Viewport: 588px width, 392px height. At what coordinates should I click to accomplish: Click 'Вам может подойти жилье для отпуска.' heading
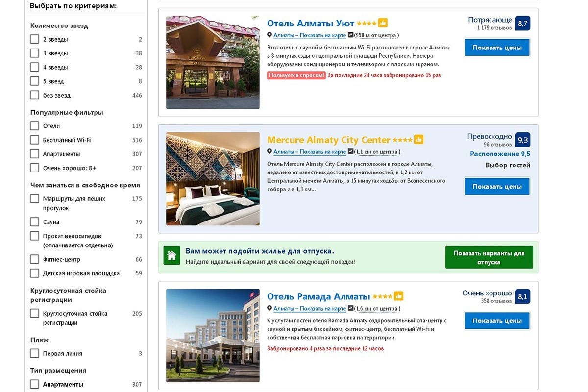(260, 251)
